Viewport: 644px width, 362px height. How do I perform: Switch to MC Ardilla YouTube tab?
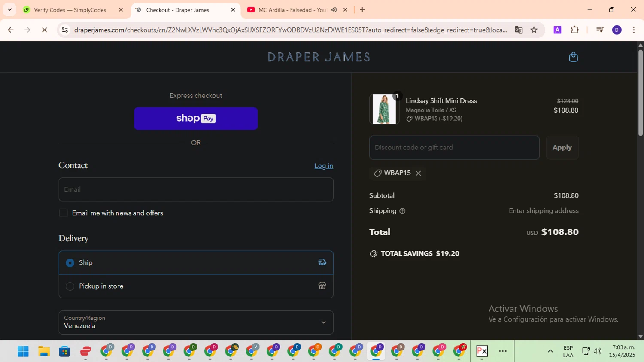click(292, 10)
